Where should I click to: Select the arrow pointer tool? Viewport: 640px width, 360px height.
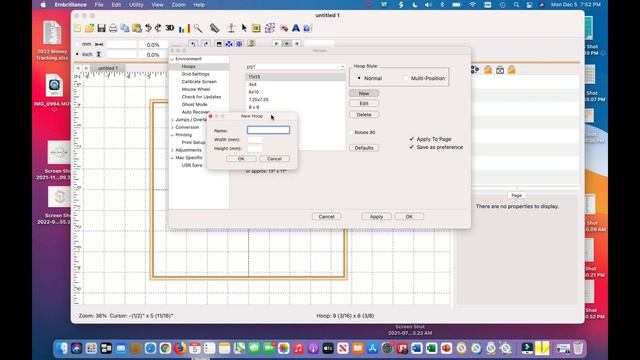[244, 28]
